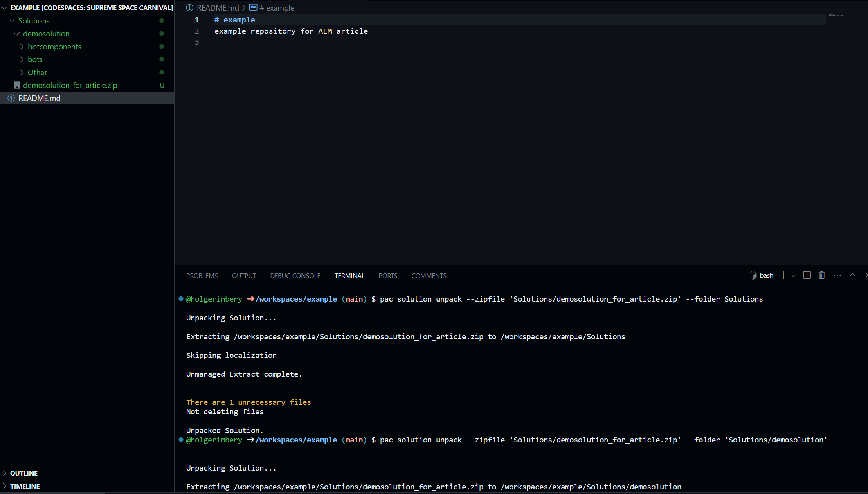The height and width of the screenshot is (494, 868).
Task: Click the bots folder git status dot
Action: (162, 59)
